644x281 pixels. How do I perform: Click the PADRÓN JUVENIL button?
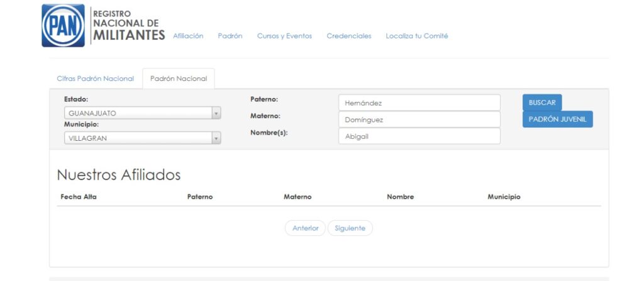click(557, 119)
